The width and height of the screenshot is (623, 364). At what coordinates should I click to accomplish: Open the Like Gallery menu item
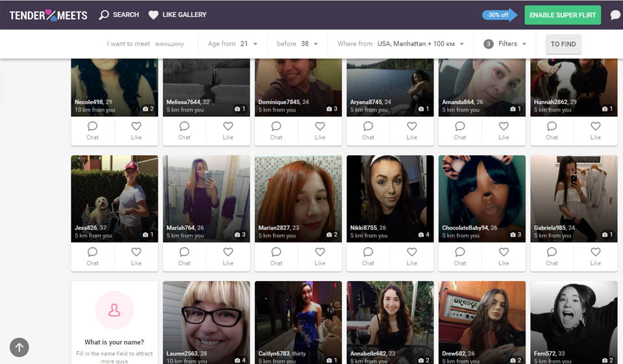(177, 15)
